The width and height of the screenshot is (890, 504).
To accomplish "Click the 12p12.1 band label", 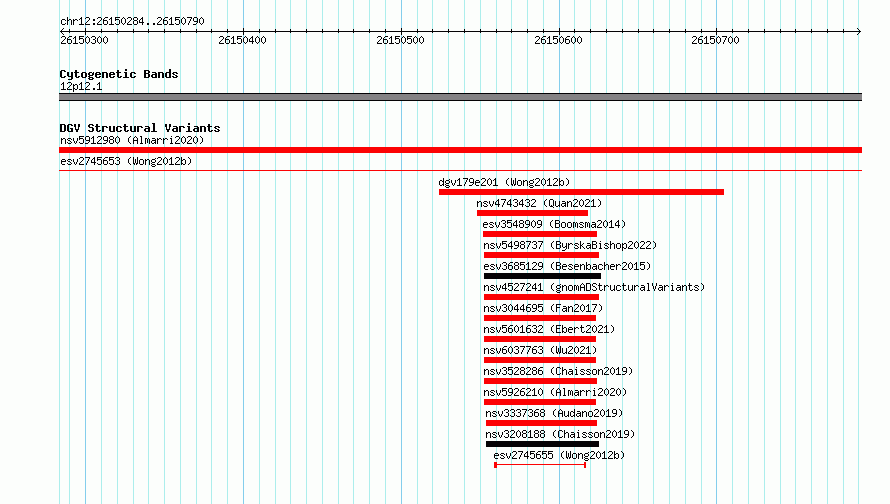I will click(81, 86).
